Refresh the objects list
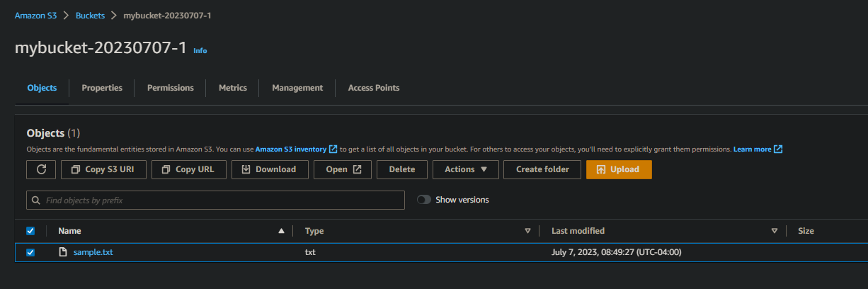 tap(41, 169)
